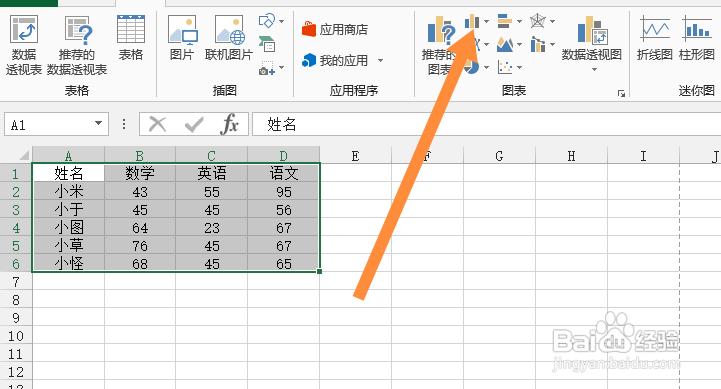This screenshot has width=721, height=389.
Task: Click the cell with name 小草
Action: coord(69,245)
